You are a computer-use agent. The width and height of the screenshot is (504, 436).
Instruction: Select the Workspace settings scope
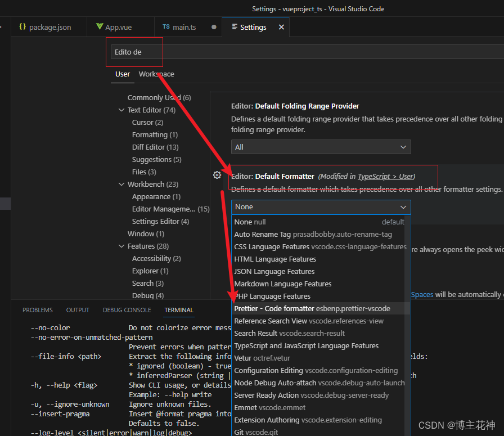coord(156,74)
